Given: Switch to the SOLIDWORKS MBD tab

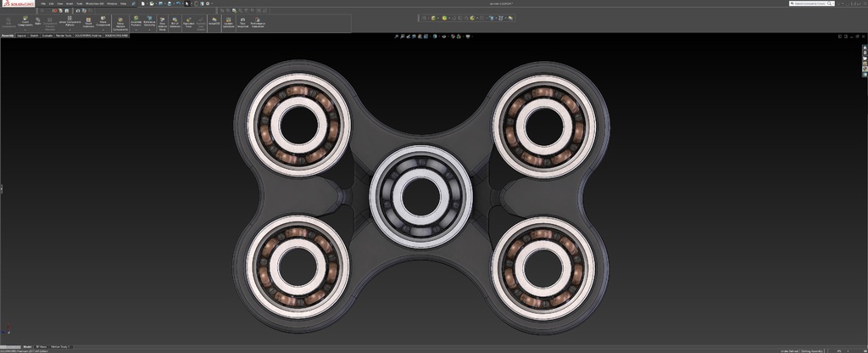Looking at the screenshot, I should tap(115, 36).
